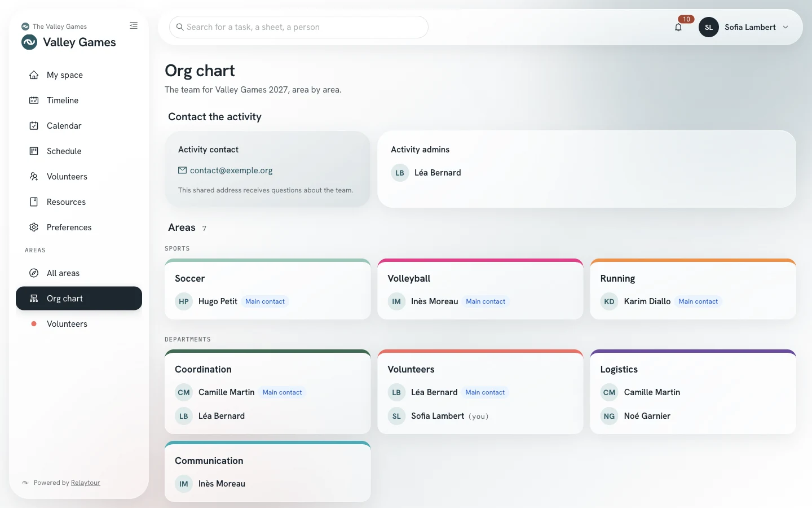Click The Valley Games workspace label

point(60,27)
